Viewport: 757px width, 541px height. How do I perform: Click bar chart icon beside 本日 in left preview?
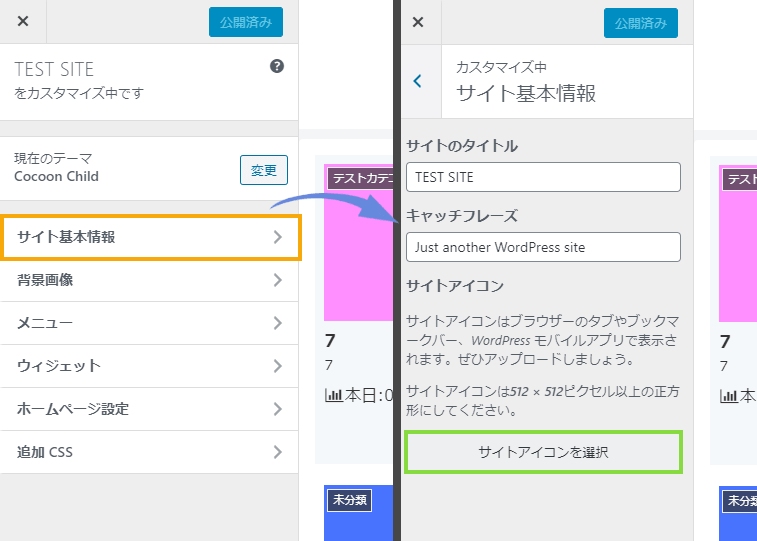334,396
